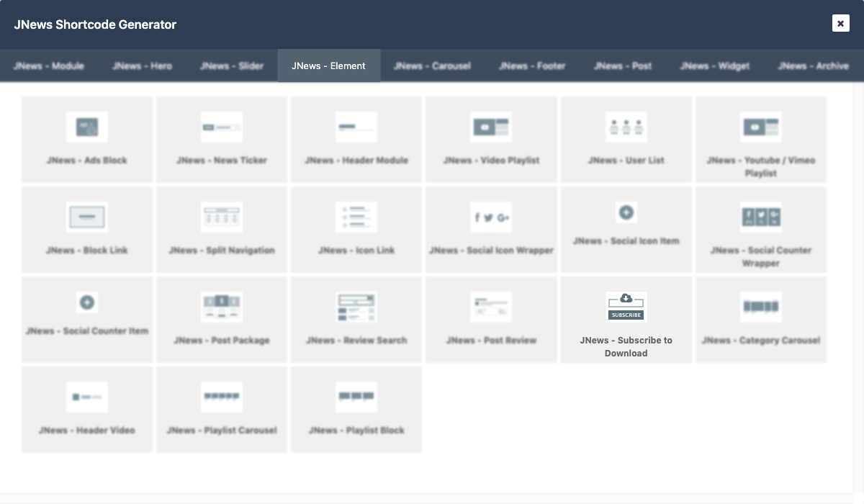The width and height of the screenshot is (864, 504).
Task: Open the JNews - Footer tab
Action: pos(532,66)
